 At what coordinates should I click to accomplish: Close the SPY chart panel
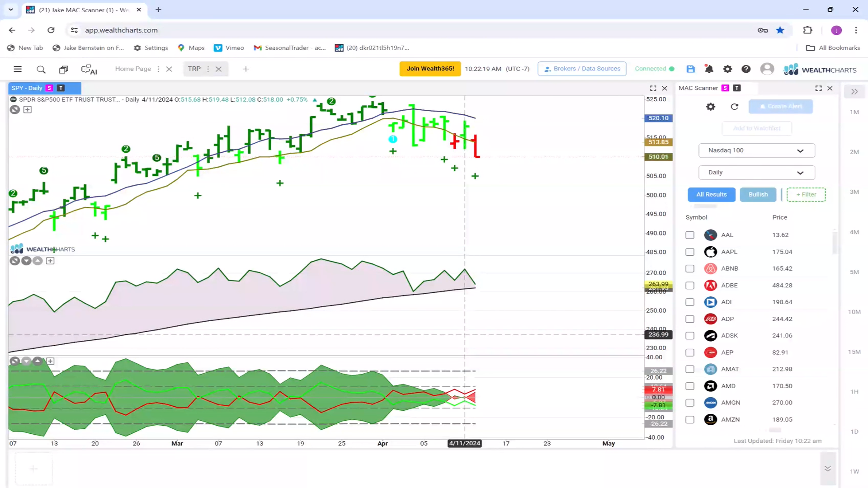click(665, 88)
